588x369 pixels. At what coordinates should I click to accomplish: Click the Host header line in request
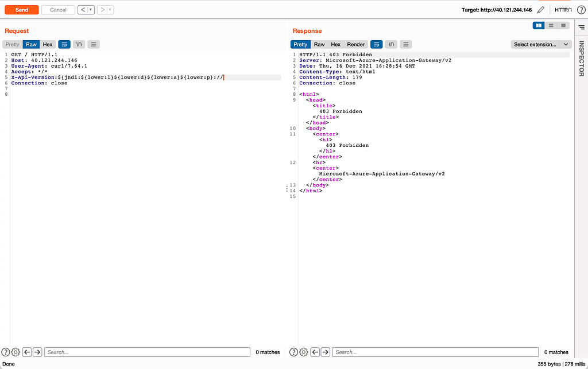tap(44, 60)
